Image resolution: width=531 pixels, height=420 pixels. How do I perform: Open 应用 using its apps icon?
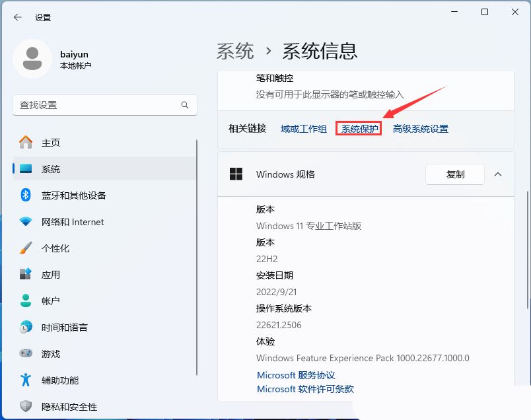pyautogui.click(x=24, y=275)
